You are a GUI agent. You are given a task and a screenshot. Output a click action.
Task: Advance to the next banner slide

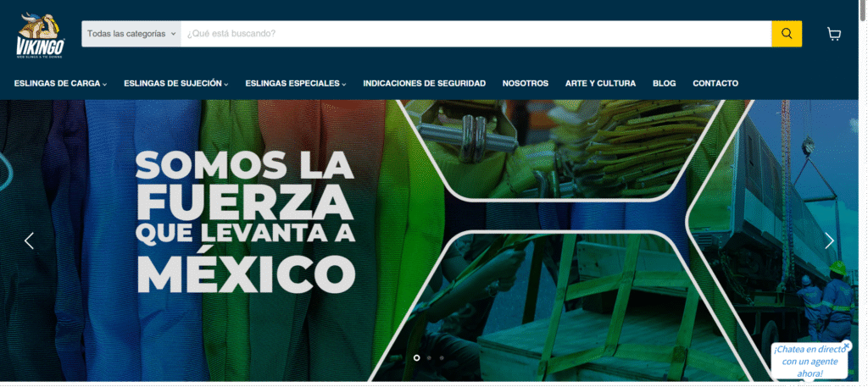point(829,240)
